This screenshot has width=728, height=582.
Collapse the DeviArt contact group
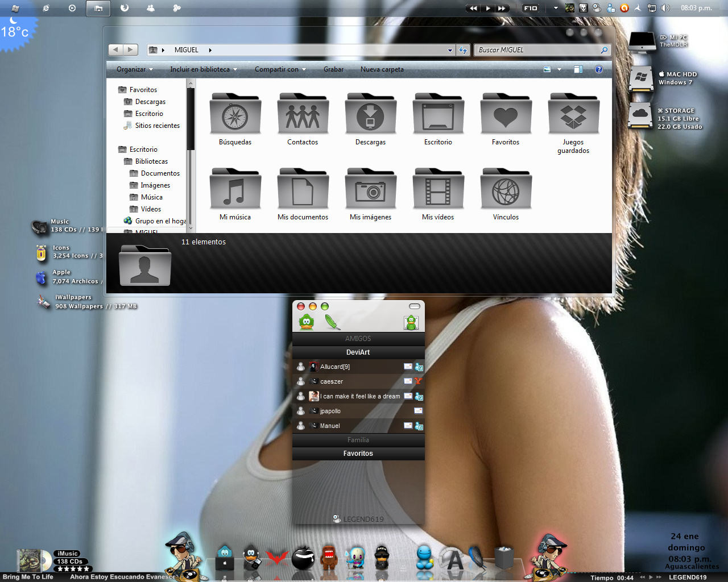click(358, 352)
